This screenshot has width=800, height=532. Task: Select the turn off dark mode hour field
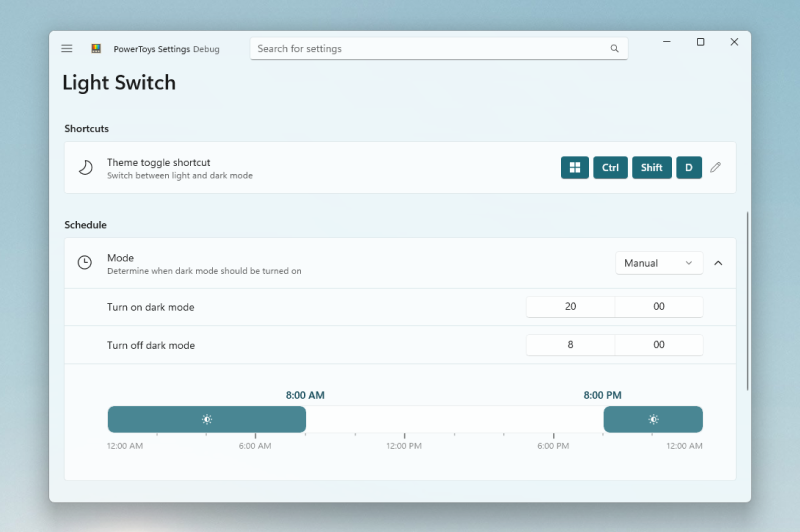(570, 345)
